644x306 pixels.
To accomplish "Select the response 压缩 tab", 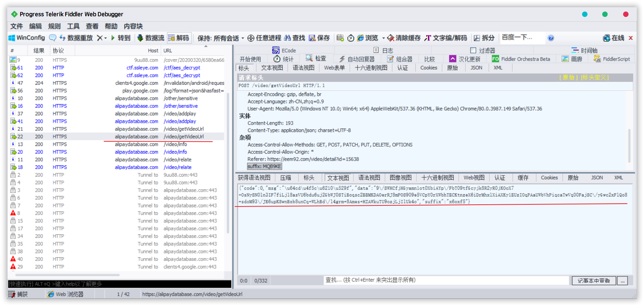I will click(285, 178).
